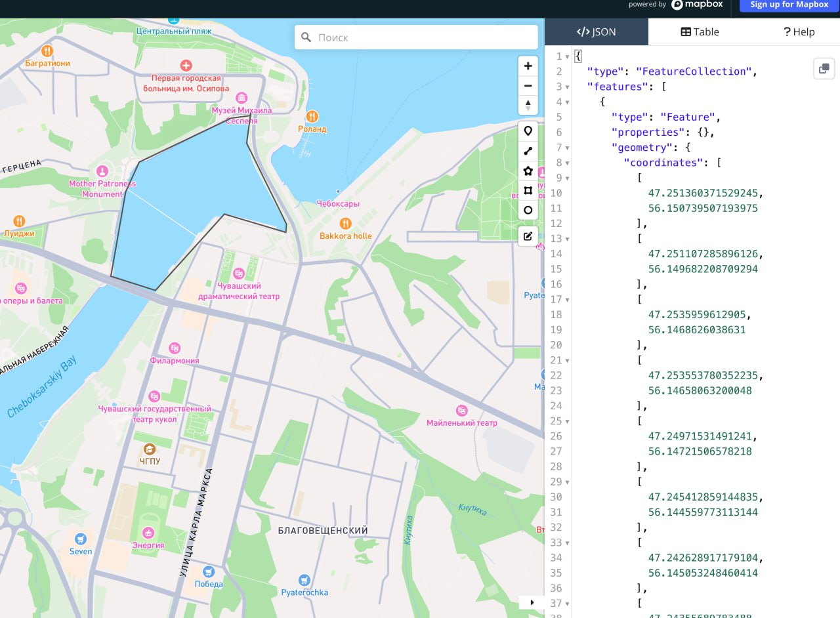Image resolution: width=840 pixels, height=618 pixels.
Task: Select the draw rectangle tool
Action: [528, 190]
